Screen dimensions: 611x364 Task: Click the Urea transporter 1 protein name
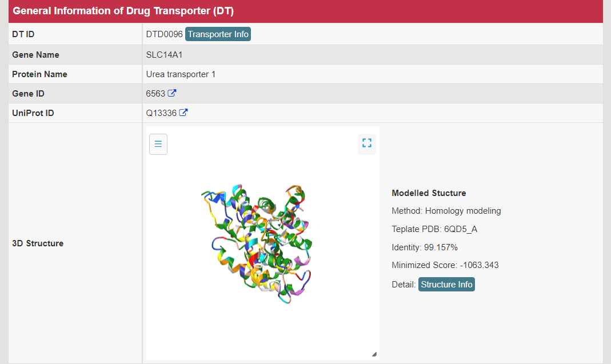[x=181, y=74]
